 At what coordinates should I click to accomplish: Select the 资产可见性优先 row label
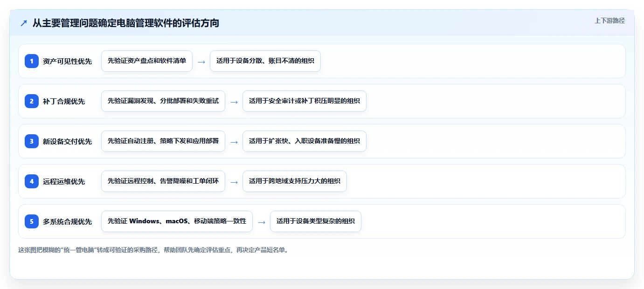(67, 61)
